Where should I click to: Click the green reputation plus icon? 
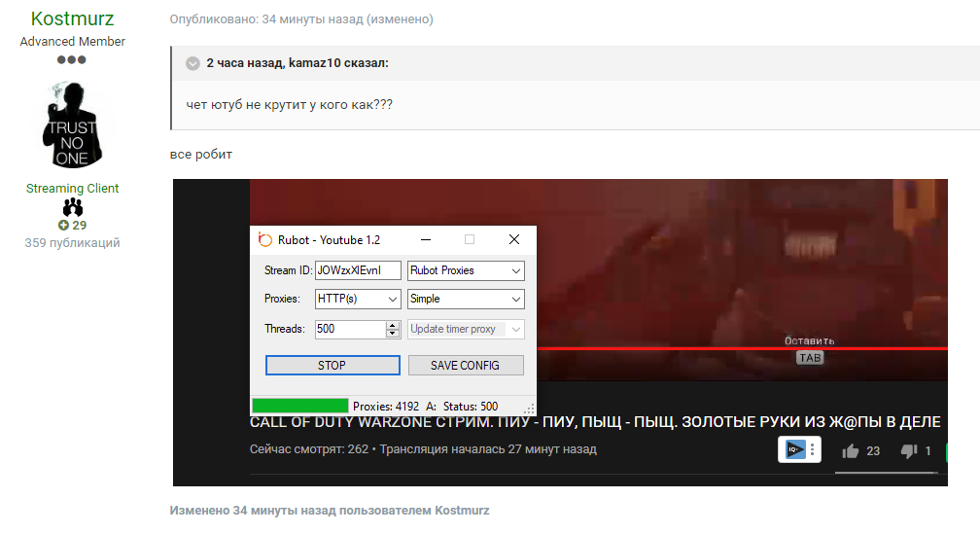(63, 226)
